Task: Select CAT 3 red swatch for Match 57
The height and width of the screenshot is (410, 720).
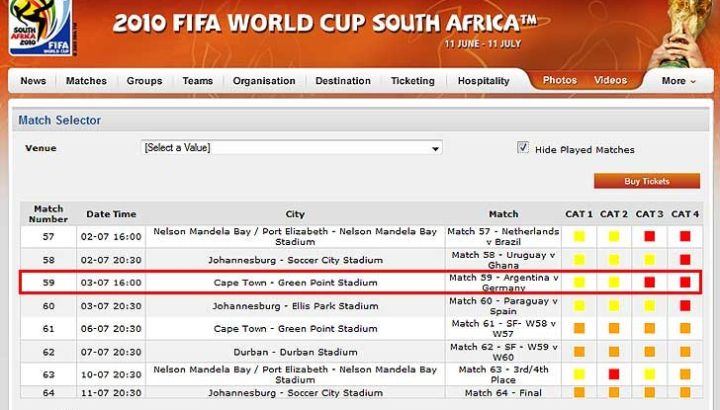Action: [649, 236]
